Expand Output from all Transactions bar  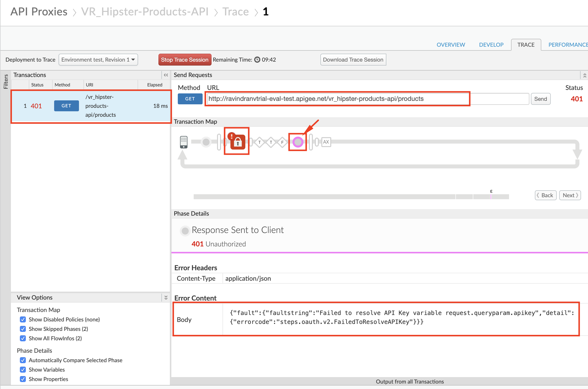click(x=410, y=382)
